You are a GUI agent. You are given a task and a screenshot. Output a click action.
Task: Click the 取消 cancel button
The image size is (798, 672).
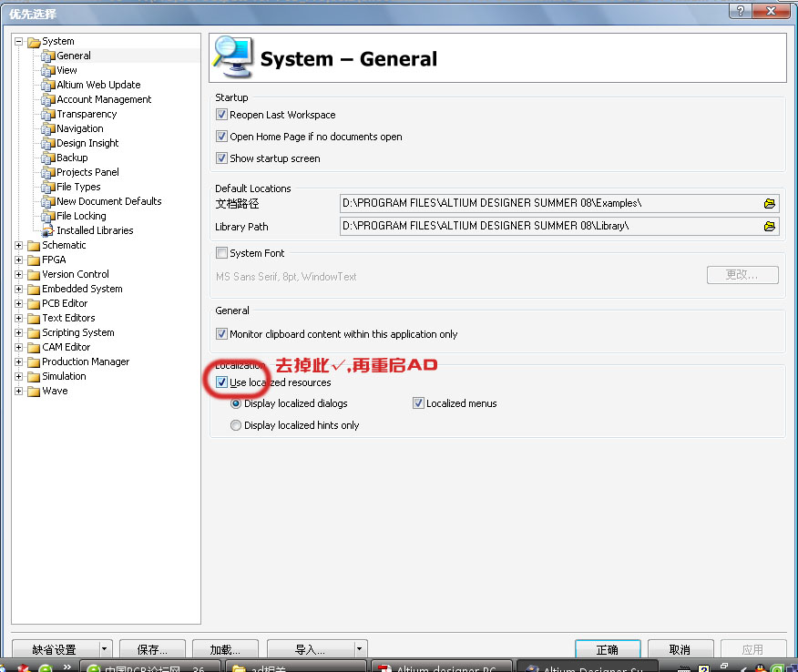tap(680, 649)
